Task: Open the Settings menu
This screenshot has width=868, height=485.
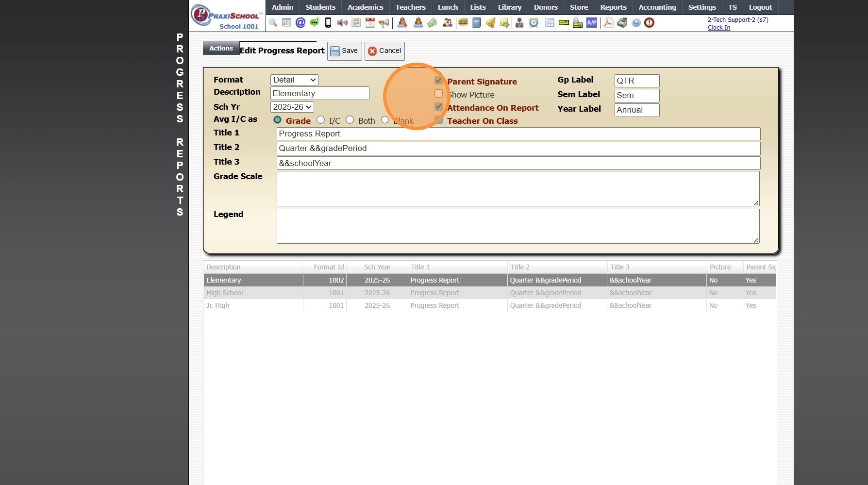Action: pos(702,7)
